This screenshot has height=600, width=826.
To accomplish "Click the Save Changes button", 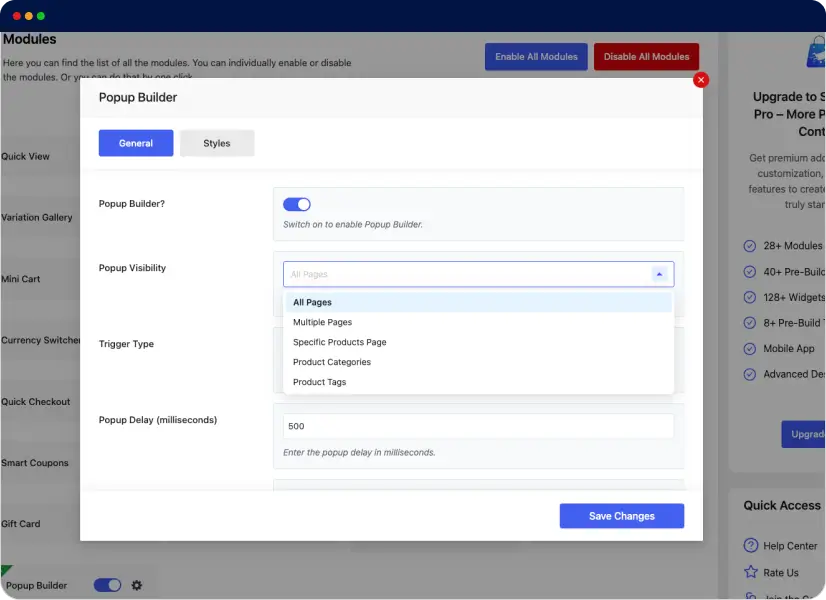I will (x=621, y=516).
